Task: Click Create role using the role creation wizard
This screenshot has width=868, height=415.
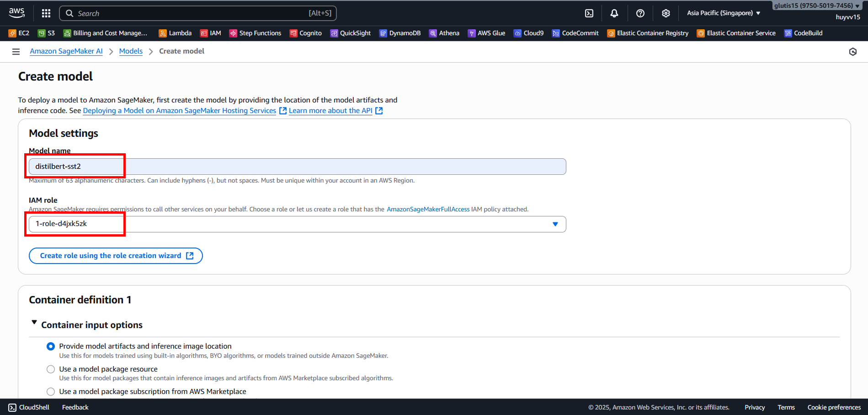Action: coord(116,256)
